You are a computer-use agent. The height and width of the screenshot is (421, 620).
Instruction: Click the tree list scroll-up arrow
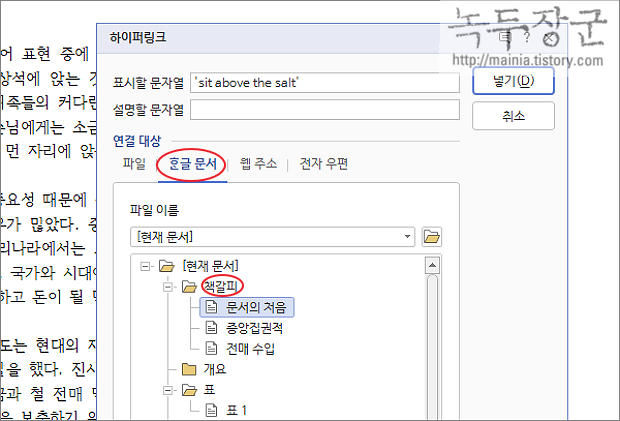click(x=432, y=265)
